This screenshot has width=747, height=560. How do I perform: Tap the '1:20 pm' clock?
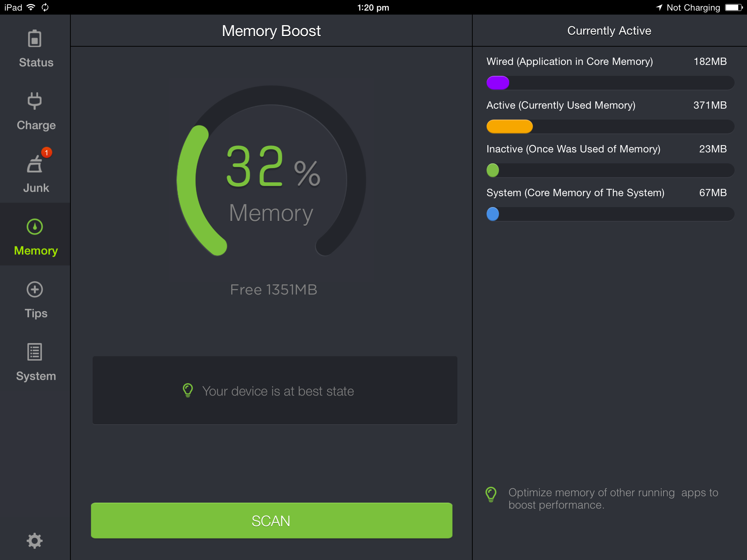point(373,7)
